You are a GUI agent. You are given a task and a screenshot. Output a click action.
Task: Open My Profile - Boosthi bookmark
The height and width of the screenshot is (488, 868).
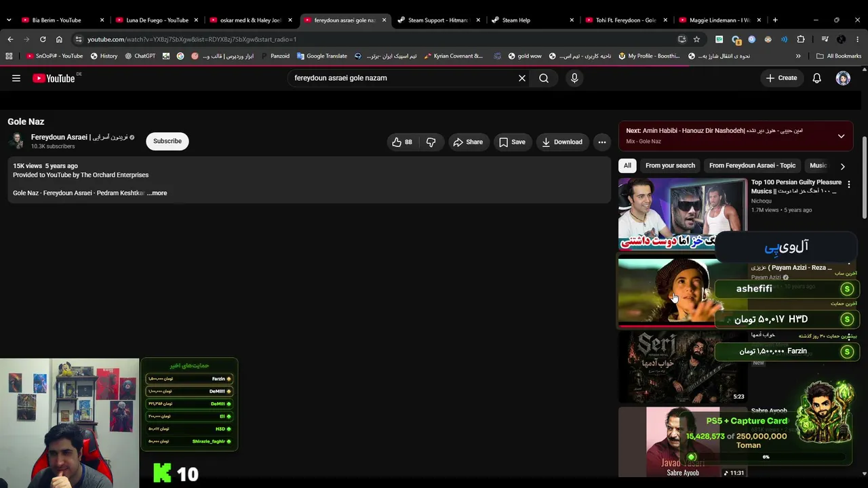tap(649, 56)
